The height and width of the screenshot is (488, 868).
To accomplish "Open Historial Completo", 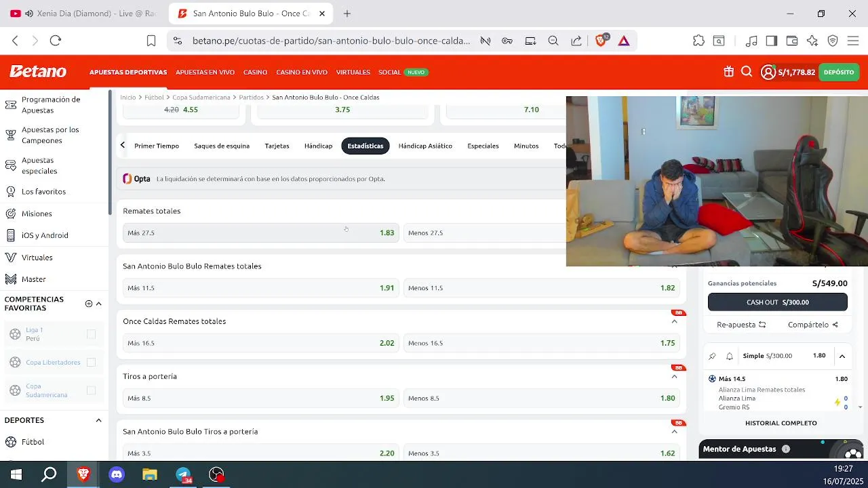I will click(x=781, y=423).
